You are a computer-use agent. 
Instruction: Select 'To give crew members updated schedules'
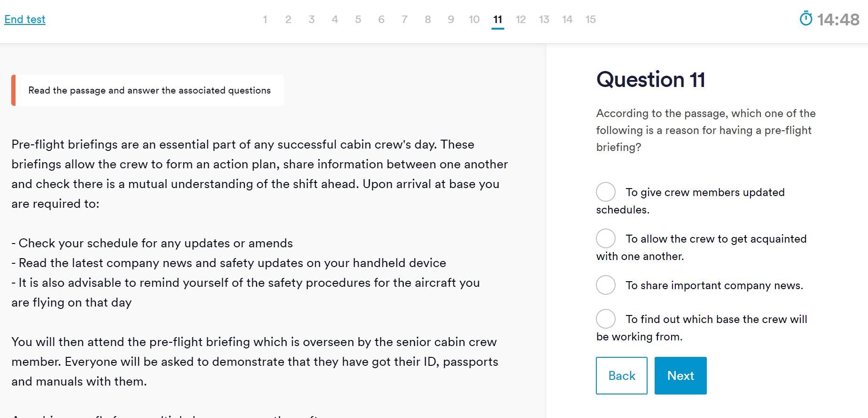pos(606,192)
